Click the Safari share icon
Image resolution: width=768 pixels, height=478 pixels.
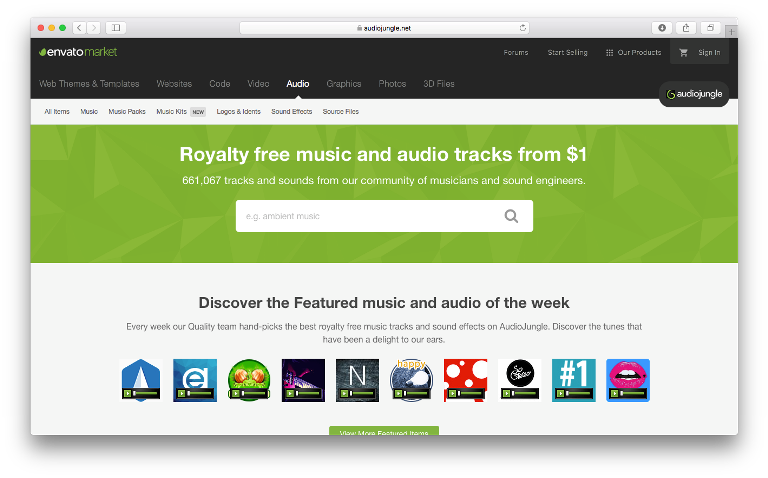(x=686, y=28)
